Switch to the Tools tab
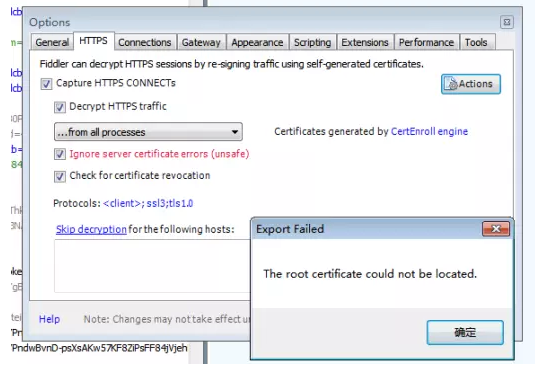Viewport: 535px width, 371px height. point(476,42)
